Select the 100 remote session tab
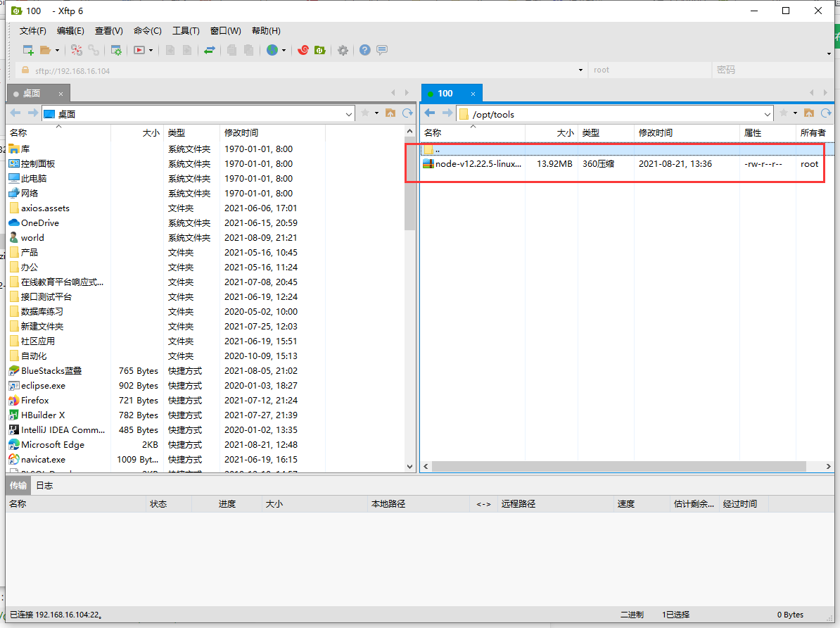 (x=452, y=94)
